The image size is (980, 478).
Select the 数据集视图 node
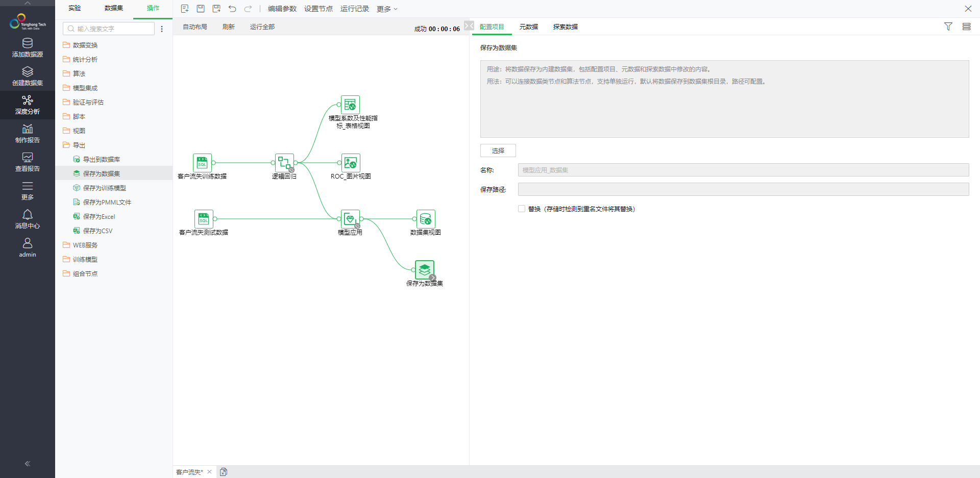click(426, 219)
